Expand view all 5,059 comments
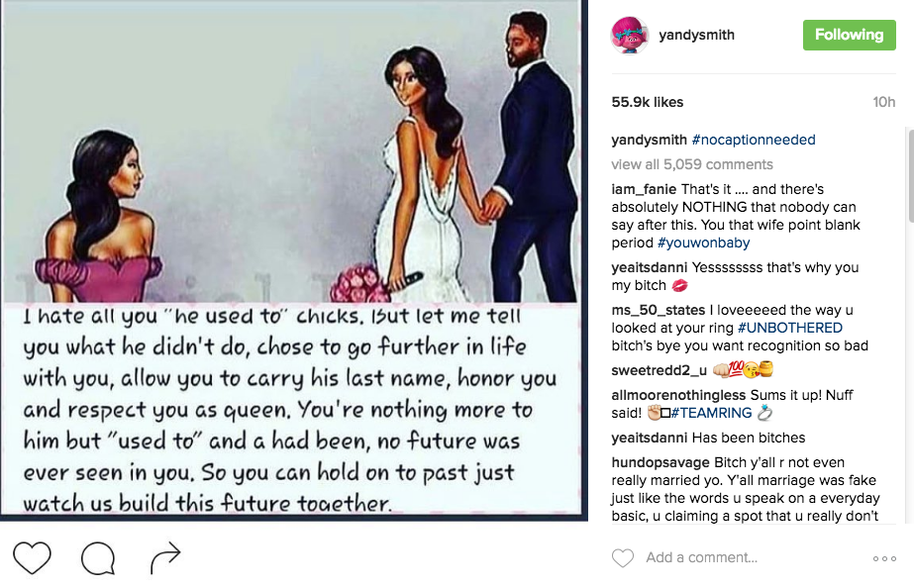This screenshot has height=588, width=914. pos(692,164)
